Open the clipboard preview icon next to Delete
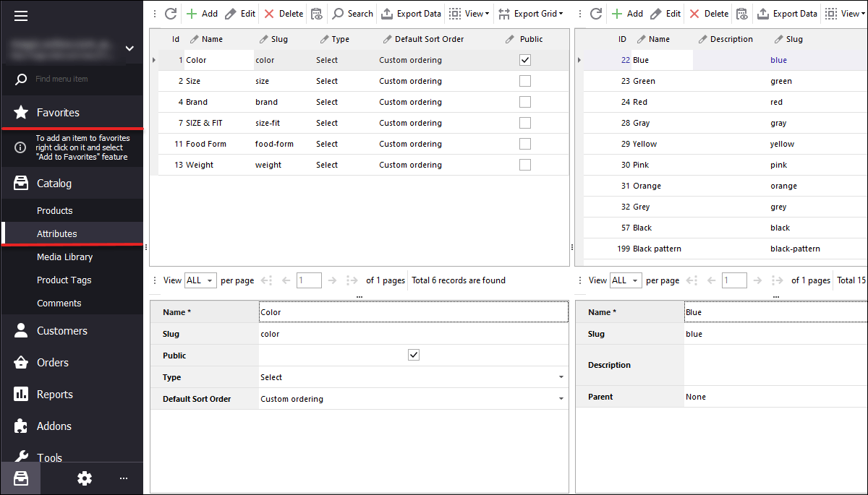Screen dimensions: 868x495 tap(317, 13)
